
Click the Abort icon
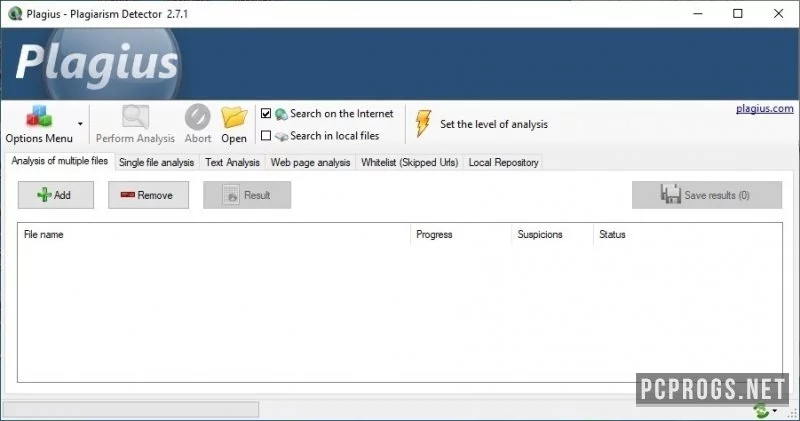(197, 117)
